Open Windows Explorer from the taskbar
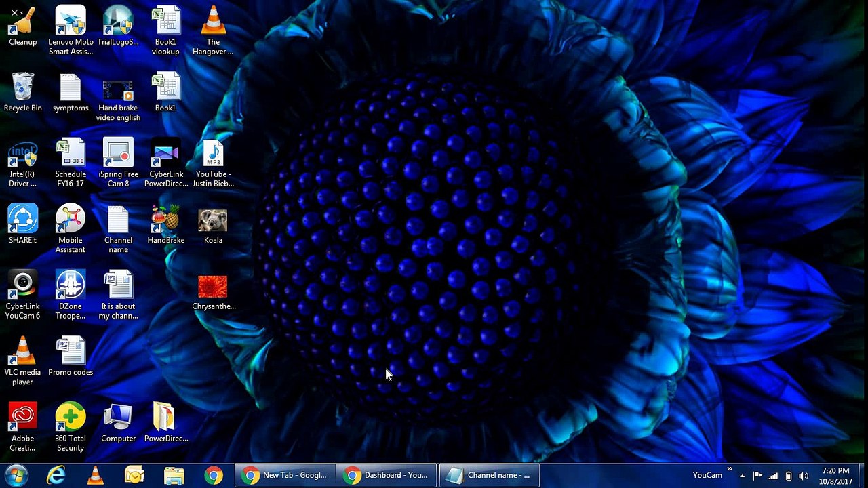 (174, 476)
